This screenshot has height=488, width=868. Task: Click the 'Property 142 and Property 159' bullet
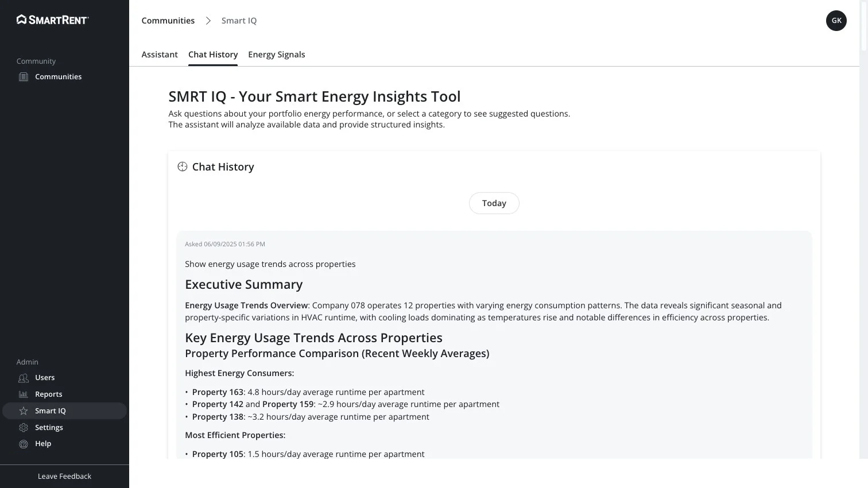[x=346, y=404]
